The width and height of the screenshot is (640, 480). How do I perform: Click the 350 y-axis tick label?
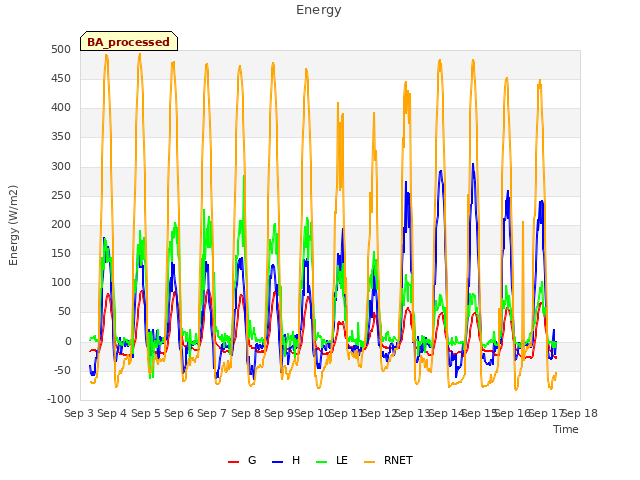pos(61,137)
